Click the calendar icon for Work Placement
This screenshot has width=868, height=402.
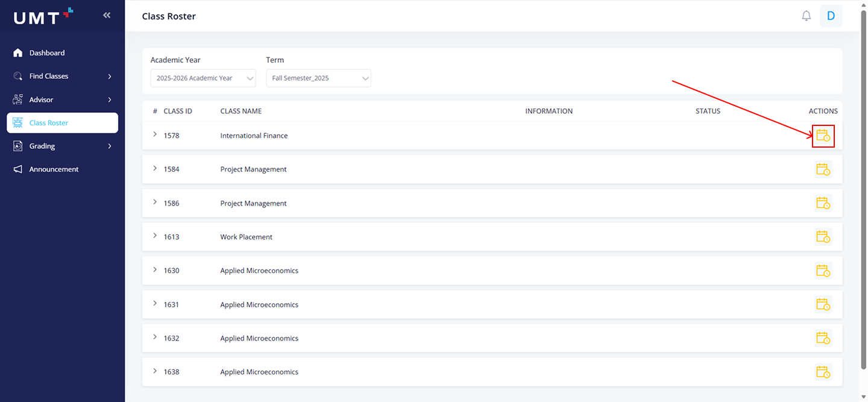pyautogui.click(x=823, y=237)
